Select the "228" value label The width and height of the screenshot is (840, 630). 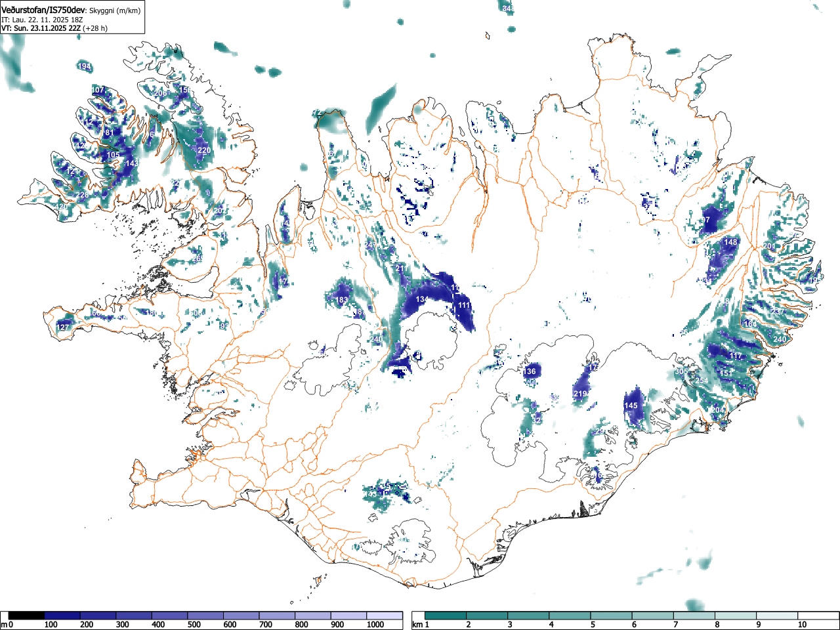83,196
